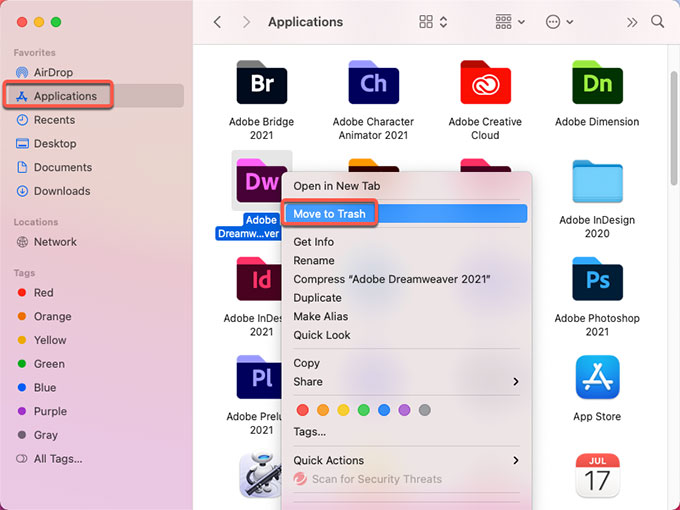Click the Adobe Photoshop 2021 label
680x510 pixels.
click(x=597, y=325)
